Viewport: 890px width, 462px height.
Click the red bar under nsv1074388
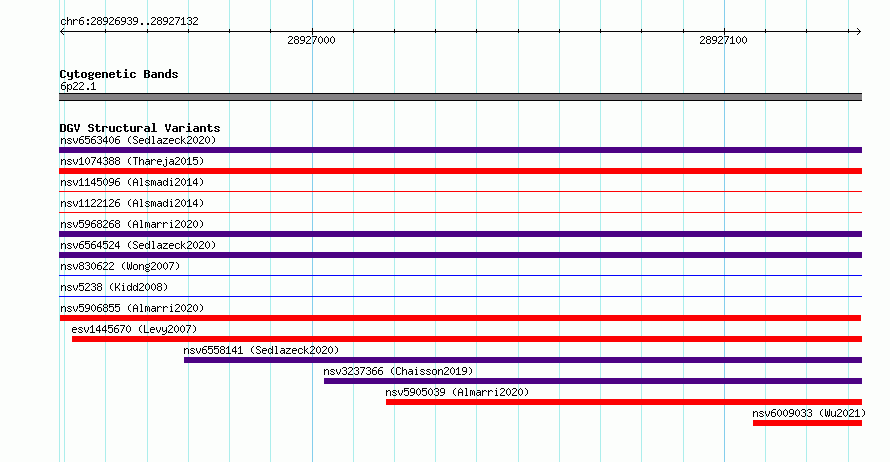460,171
